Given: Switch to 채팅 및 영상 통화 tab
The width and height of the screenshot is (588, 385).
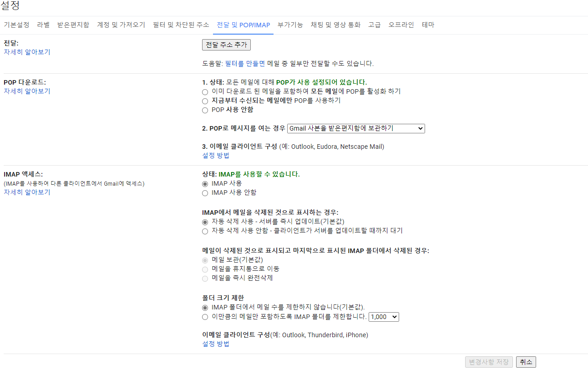Looking at the screenshot, I should point(335,25).
